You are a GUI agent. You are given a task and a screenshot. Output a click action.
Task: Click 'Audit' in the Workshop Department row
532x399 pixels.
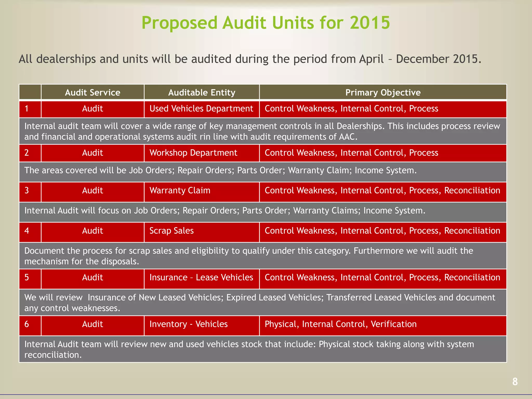coord(92,153)
